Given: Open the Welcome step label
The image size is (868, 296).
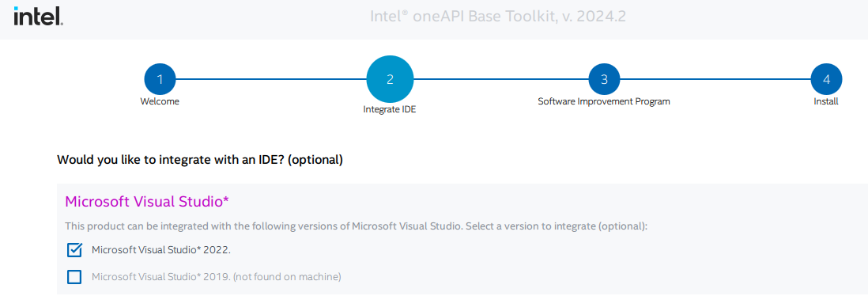Looking at the screenshot, I should 160,102.
